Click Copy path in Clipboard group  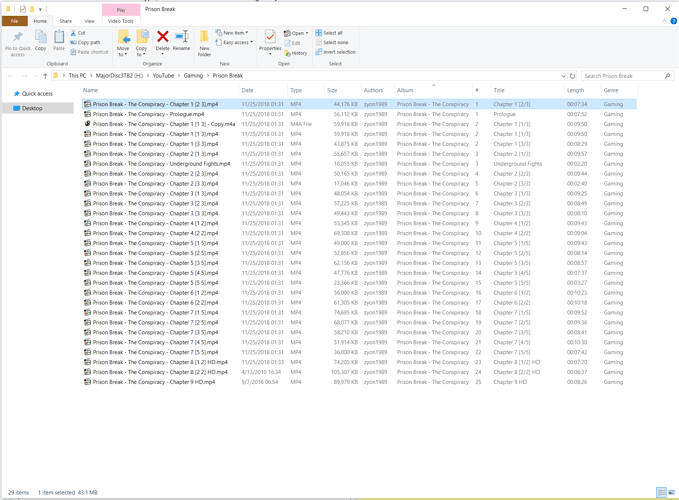[85, 42]
